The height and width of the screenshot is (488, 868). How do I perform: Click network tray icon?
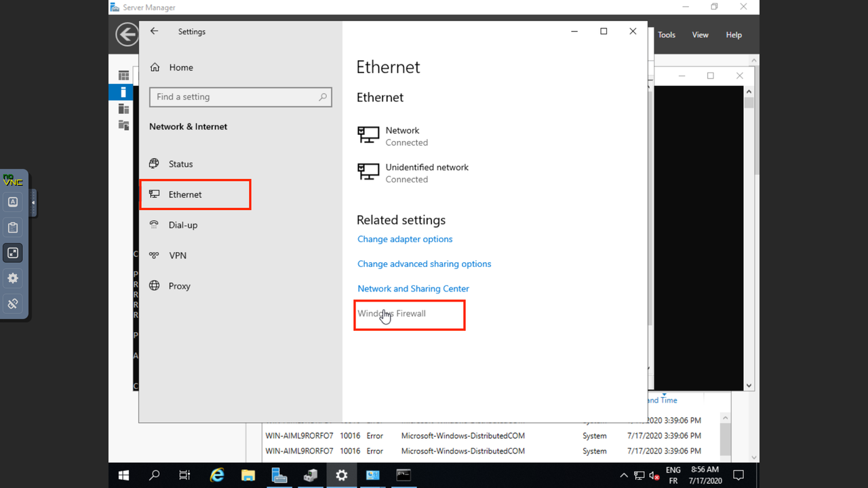tap(639, 475)
